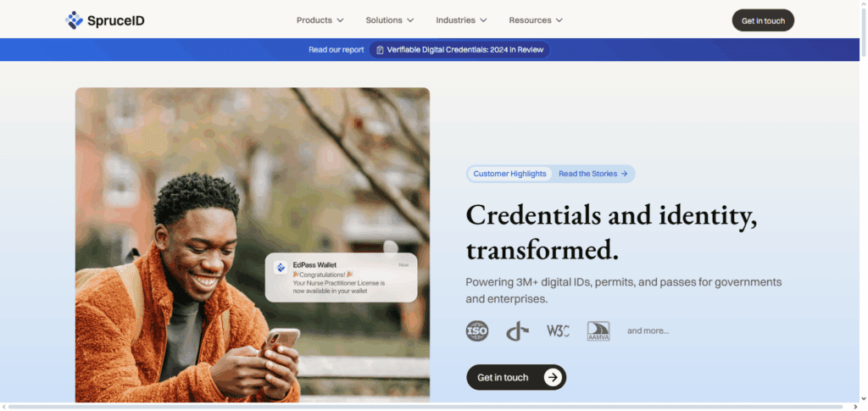Expand the Products chevron arrow
This screenshot has width=868, height=411.
[340, 20]
